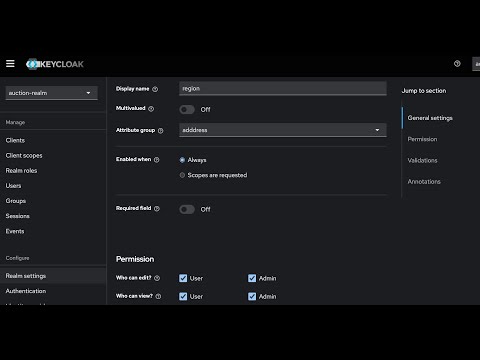Click the Permission section heading
Screen dimensions: 480x360
tap(135, 259)
